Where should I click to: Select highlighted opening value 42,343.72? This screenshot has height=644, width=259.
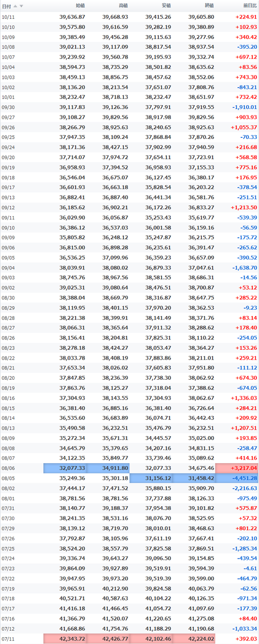[65, 639]
